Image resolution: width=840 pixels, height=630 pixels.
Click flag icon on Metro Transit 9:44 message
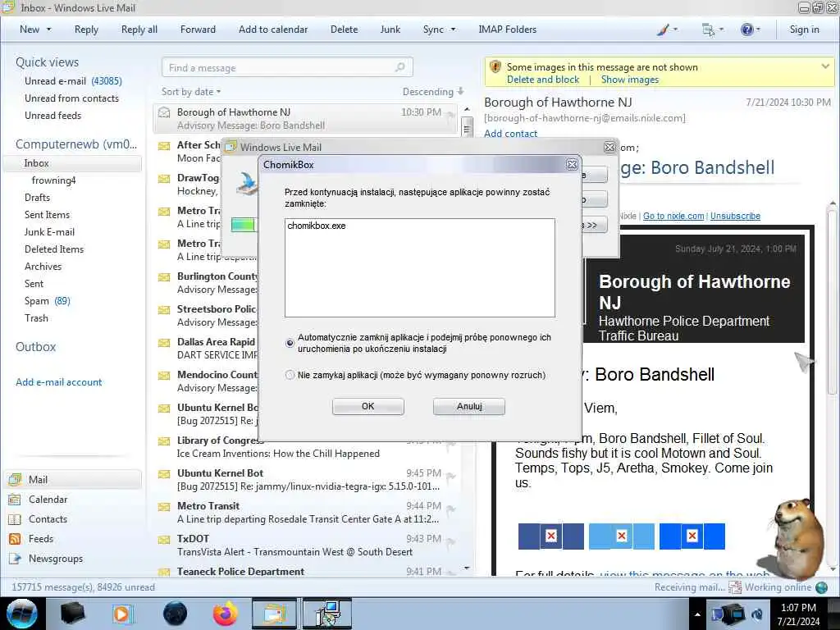pos(451,509)
